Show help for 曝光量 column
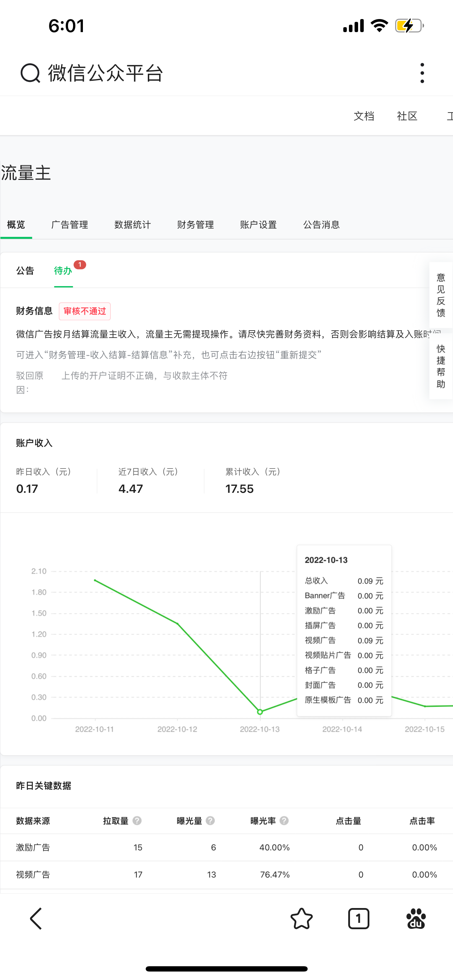 coord(210,821)
